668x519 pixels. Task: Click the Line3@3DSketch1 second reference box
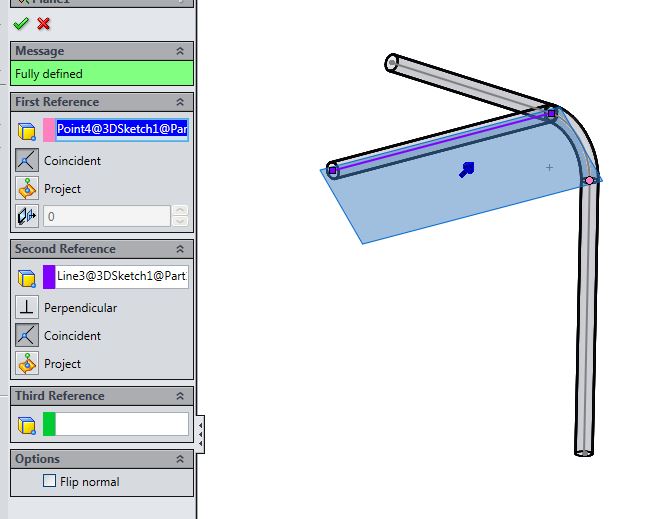[122, 276]
